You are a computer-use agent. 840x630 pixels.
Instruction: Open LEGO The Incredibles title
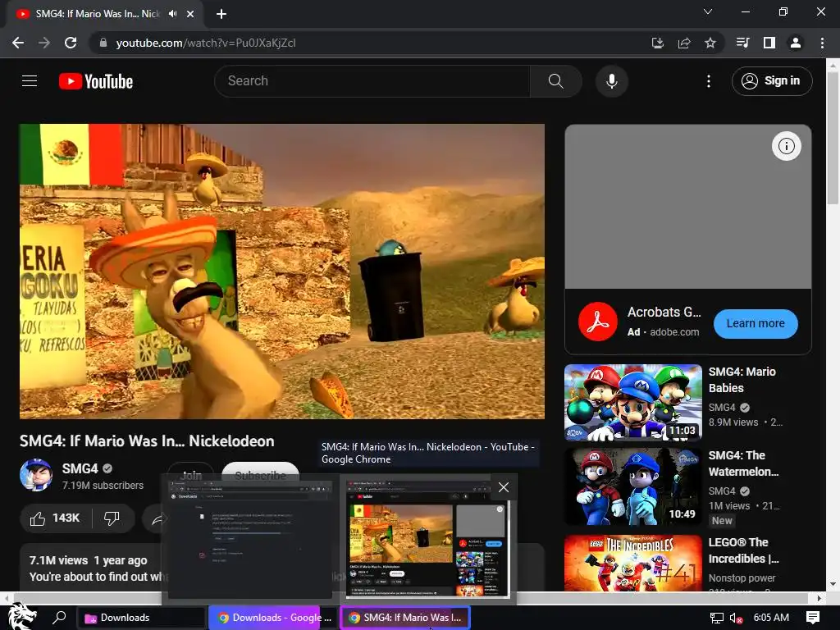743,550
